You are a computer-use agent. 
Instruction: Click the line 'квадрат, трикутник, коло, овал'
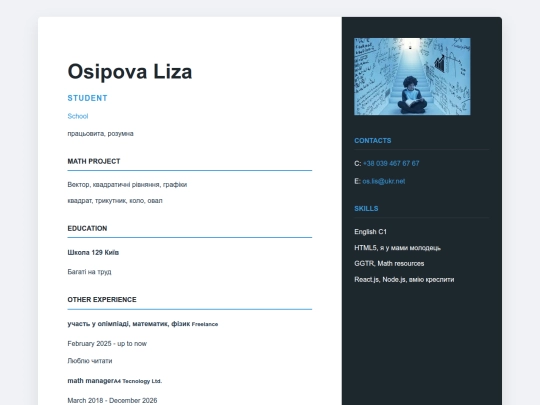pos(115,200)
